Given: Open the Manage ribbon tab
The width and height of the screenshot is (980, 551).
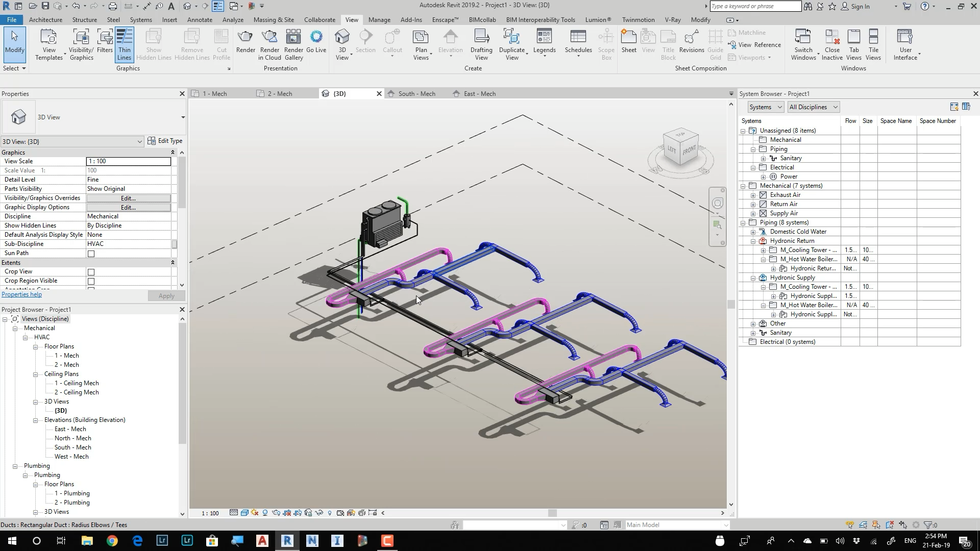Looking at the screenshot, I should [379, 20].
